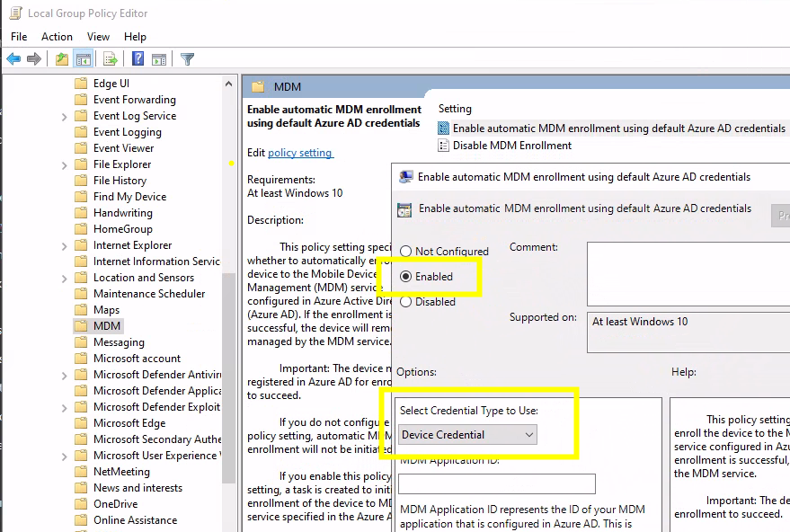The width and height of the screenshot is (790, 532).
Task: Click the policy icon beside Enable automatic MDM enrollment setting
Action: pyautogui.click(x=443, y=128)
